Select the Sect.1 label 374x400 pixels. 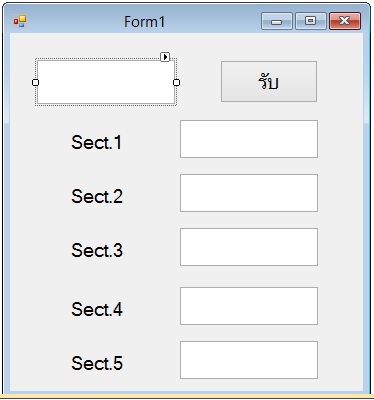(97, 142)
